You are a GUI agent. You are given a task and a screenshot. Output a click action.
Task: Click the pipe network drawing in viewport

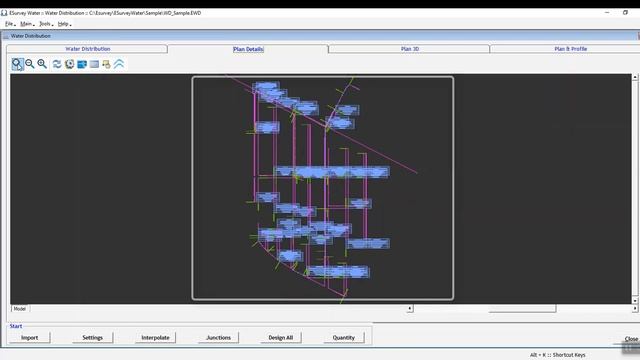pos(322,188)
